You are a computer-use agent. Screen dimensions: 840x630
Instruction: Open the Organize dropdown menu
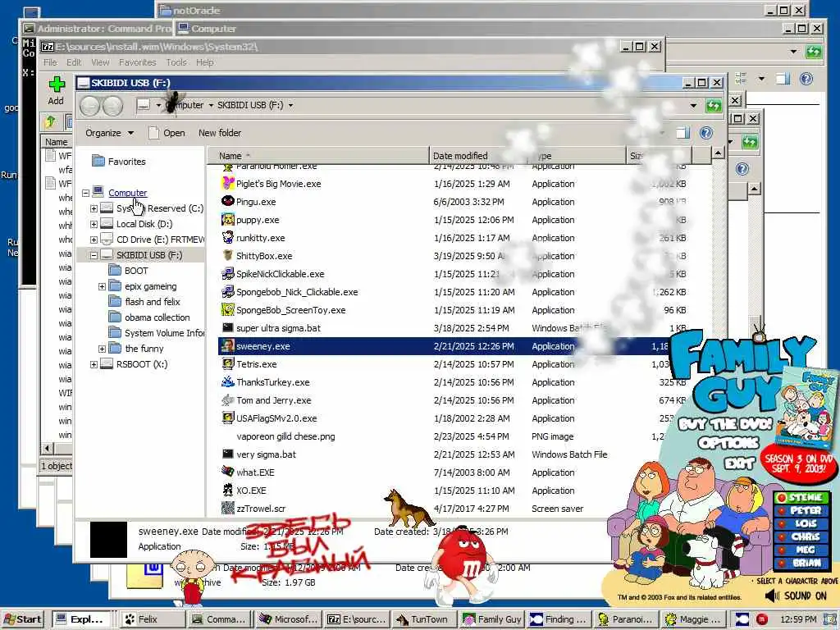(x=109, y=133)
